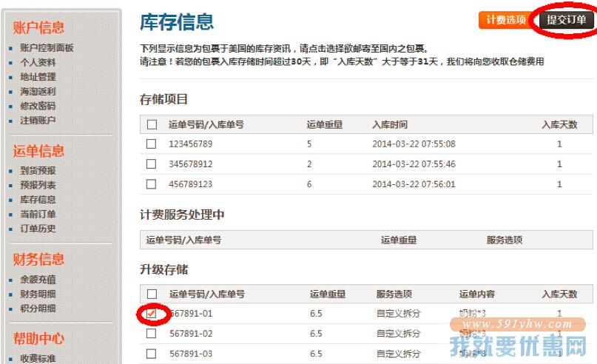Check the box for waybill 345678912
The height and width of the screenshot is (364, 597).
click(151, 164)
